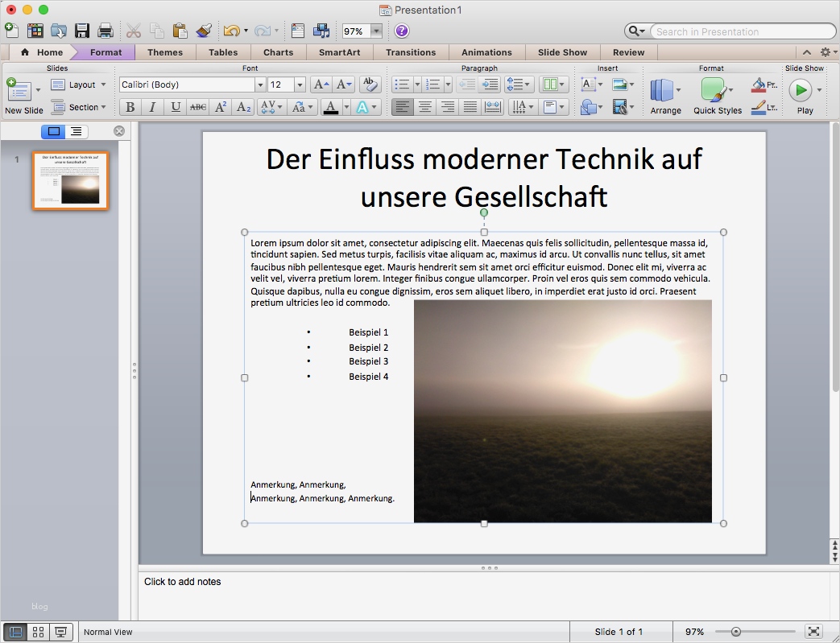Click the Increase Font Size icon
Image resolution: width=840 pixels, height=643 pixels.
pos(321,84)
